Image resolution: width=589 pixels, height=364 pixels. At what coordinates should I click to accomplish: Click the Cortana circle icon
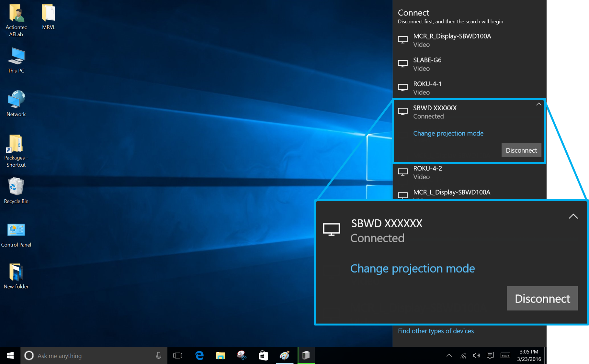click(29, 356)
